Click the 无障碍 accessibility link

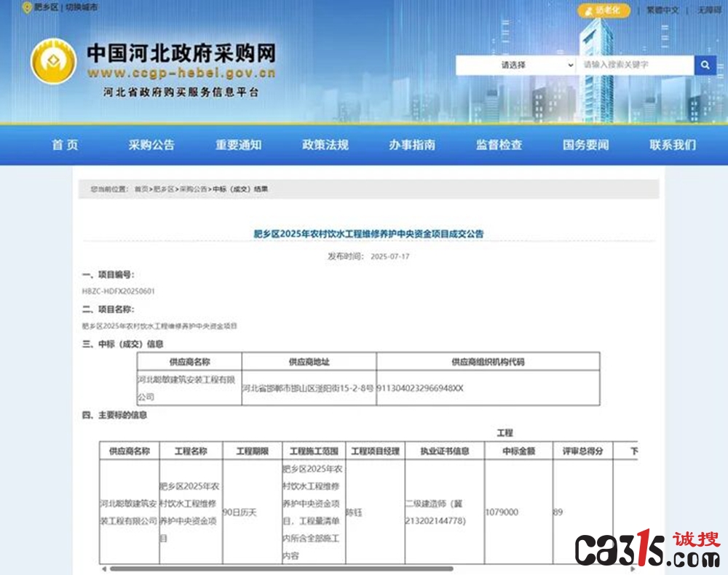coord(709,9)
